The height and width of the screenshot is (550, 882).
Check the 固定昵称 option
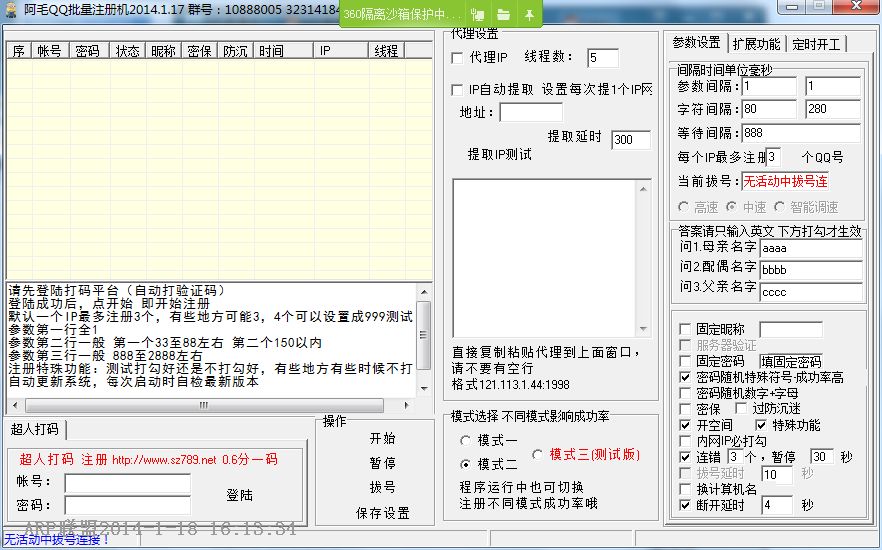point(685,329)
